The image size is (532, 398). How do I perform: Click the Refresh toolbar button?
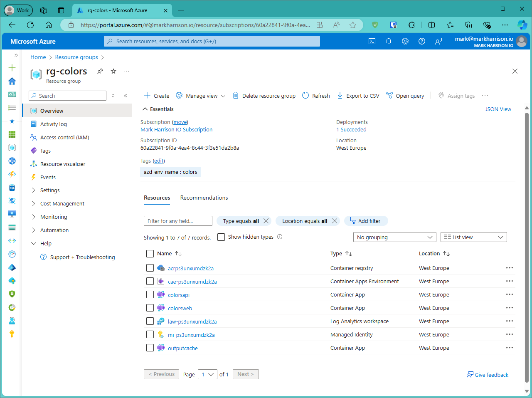[316, 96]
